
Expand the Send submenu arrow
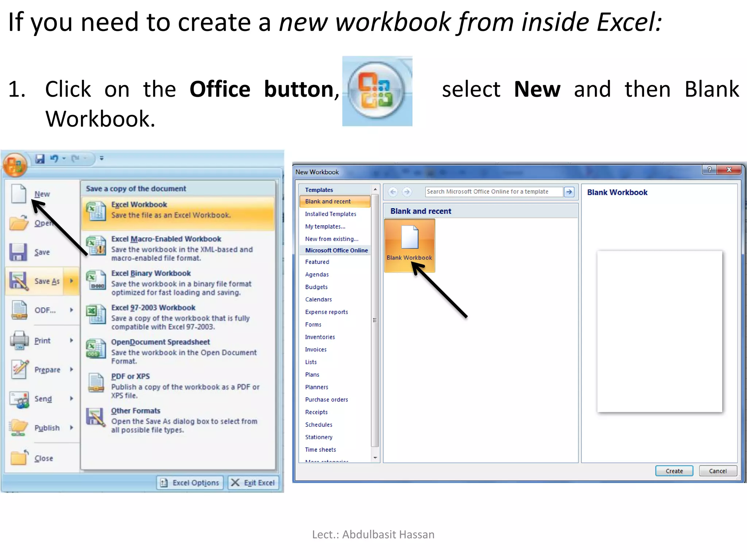[71, 398]
